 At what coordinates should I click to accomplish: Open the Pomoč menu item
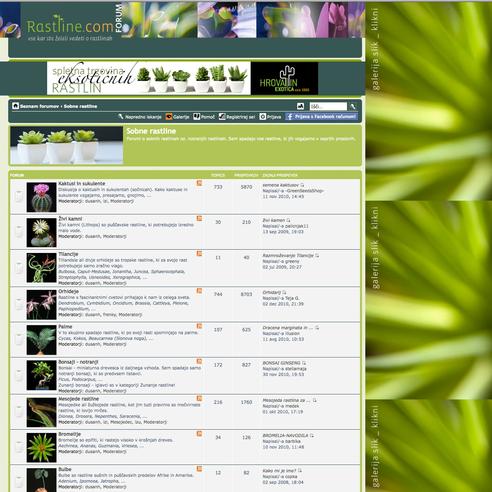coord(204,117)
